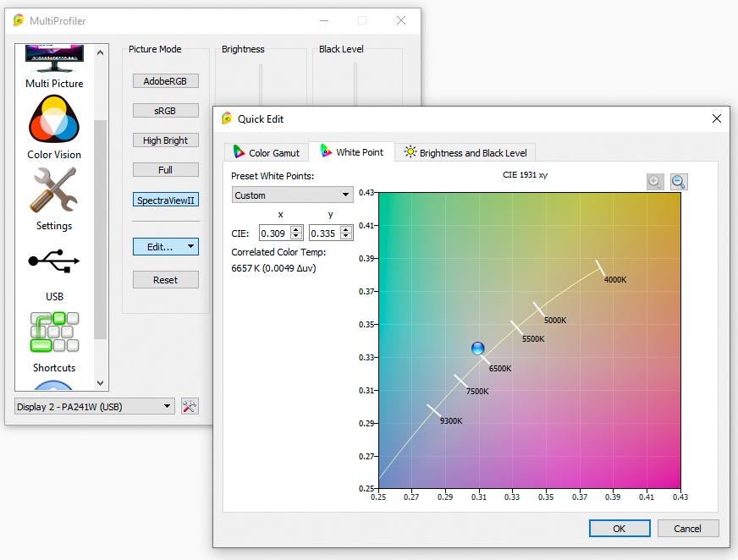Expand the Preset White Points dropdown

[292, 195]
